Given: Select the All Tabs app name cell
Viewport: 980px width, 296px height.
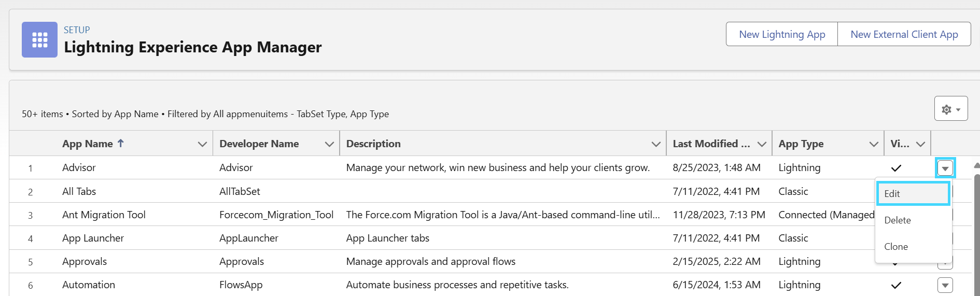Looking at the screenshot, I should click(79, 191).
